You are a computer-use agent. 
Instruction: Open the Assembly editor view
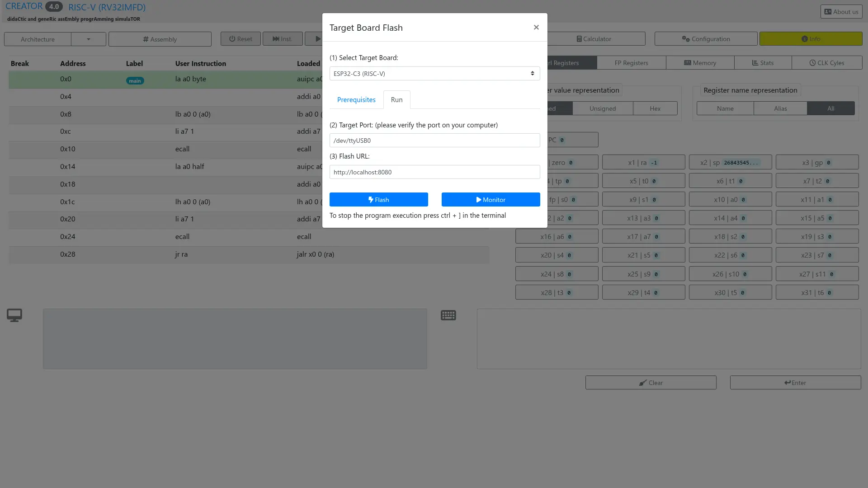coord(160,39)
